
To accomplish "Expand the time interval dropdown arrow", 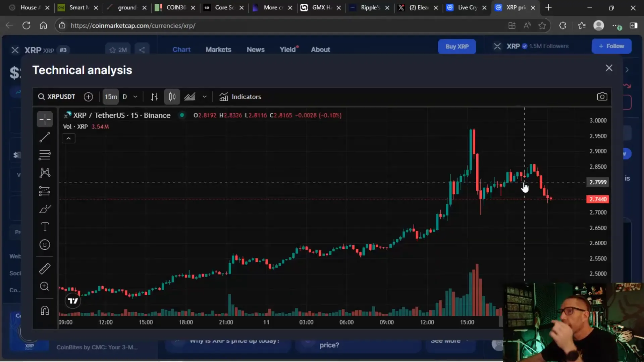I will (135, 97).
